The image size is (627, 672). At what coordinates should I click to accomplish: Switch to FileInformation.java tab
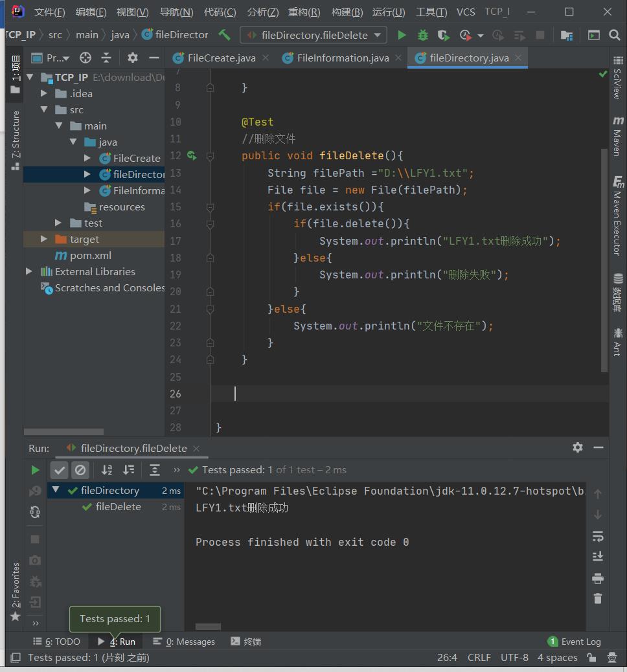(x=343, y=58)
